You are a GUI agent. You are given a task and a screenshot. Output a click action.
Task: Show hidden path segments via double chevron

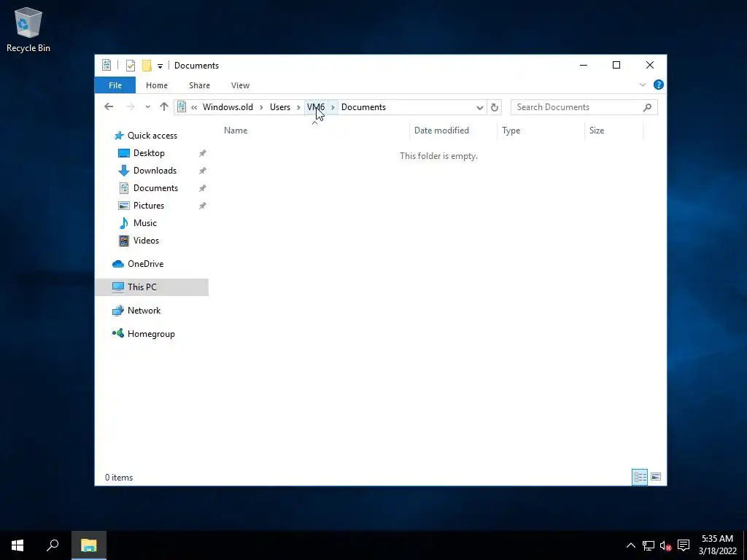194,107
